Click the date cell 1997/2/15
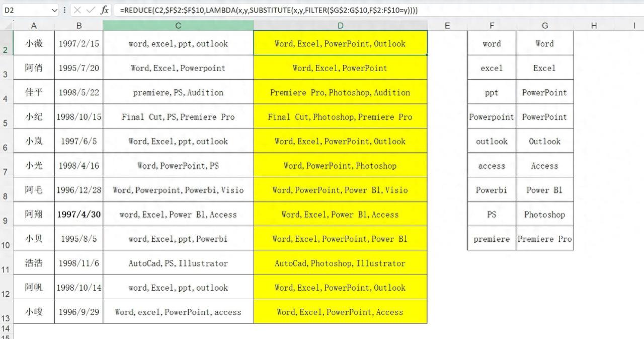This screenshot has height=339, width=644. pyautogui.click(x=79, y=43)
